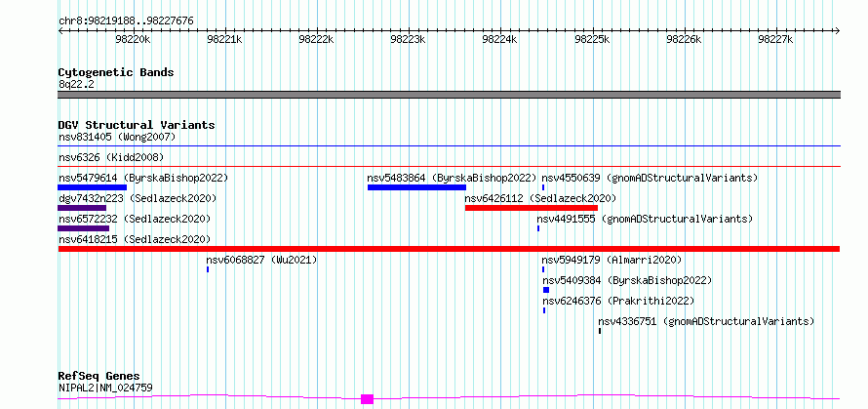Open the nsv831405 (Wong2007) label
The width and height of the screenshot is (868, 409).
(x=117, y=137)
